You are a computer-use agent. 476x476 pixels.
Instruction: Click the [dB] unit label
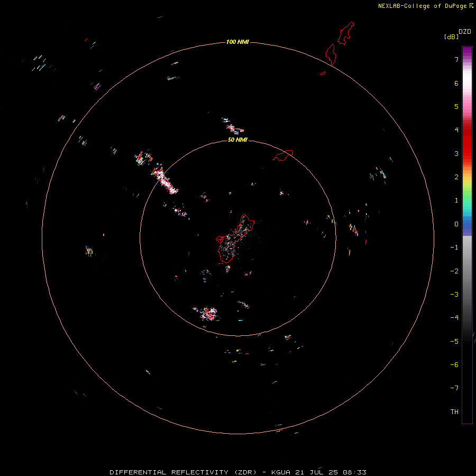pyautogui.click(x=452, y=36)
